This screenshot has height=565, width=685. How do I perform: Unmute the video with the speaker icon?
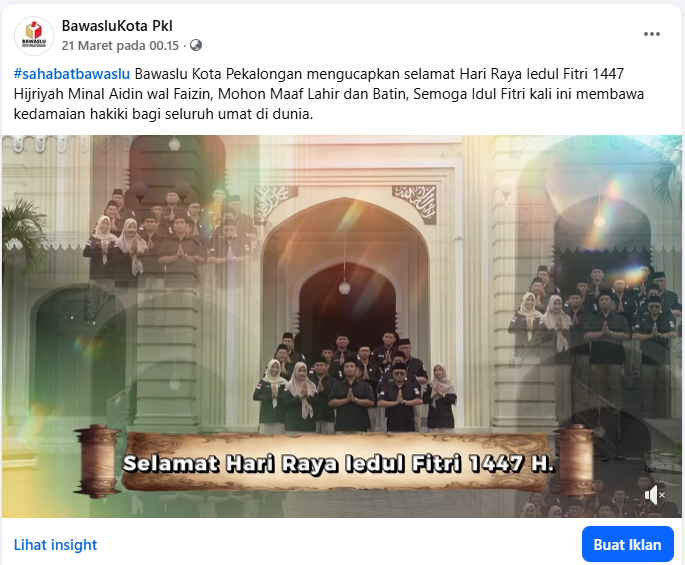654,495
